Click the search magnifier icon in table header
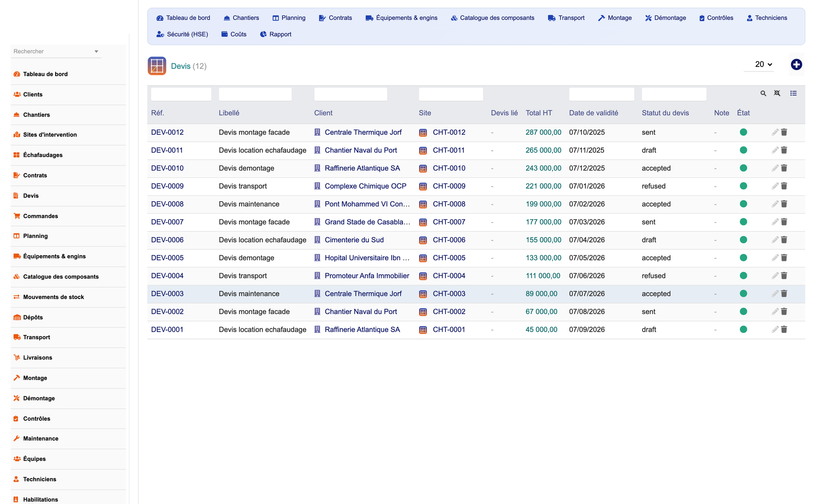The image size is (814, 504). tap(763, 93)
